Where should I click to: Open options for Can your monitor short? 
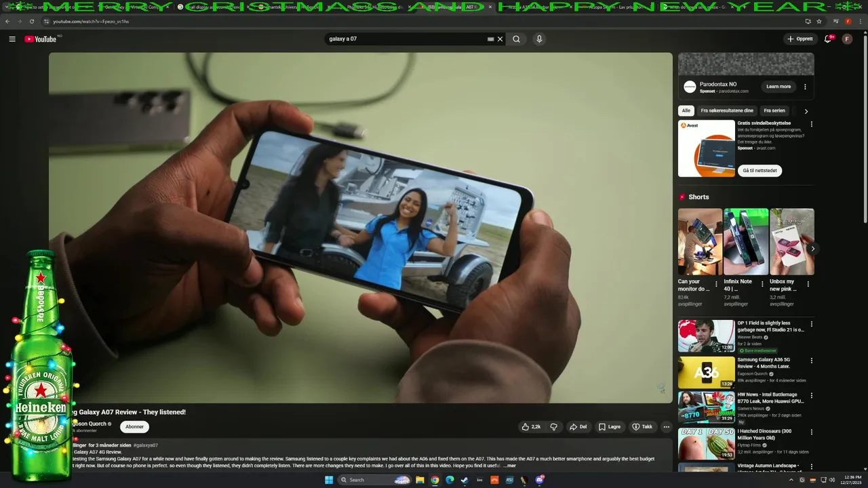716,284
